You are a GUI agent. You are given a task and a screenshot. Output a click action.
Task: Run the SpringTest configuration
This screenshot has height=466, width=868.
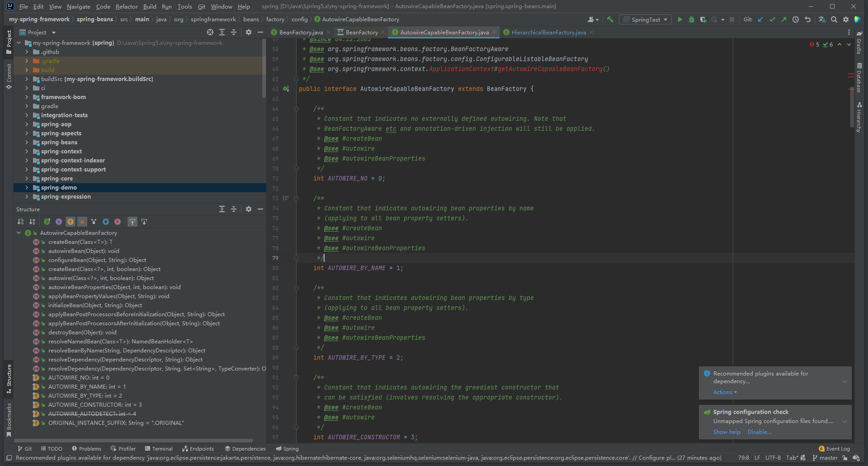pos(679,19)
